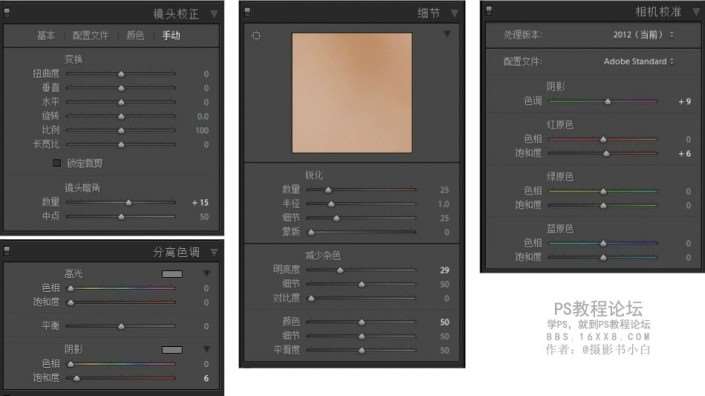Viewport: 705px width, 396px height.
Task: Click the 高光 color swatch
Action: click(x=172, y=274)
